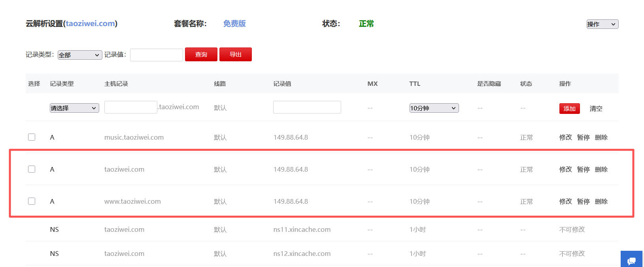Click the new record 记录值 input box
This screenshot has height=267, width=644.
(307, 107)
